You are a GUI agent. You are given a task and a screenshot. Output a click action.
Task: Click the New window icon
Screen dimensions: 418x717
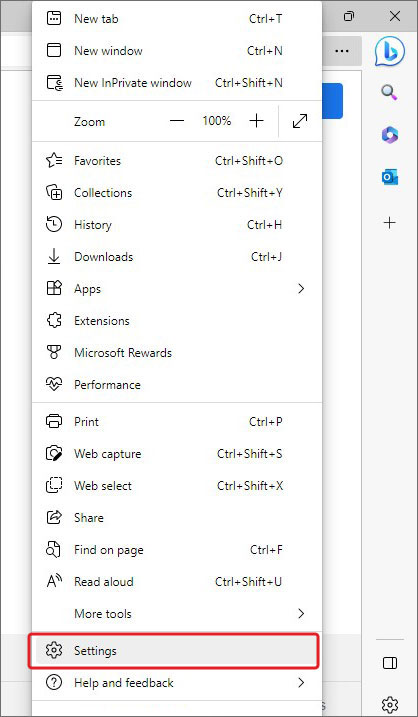click(x=54, y=51)
